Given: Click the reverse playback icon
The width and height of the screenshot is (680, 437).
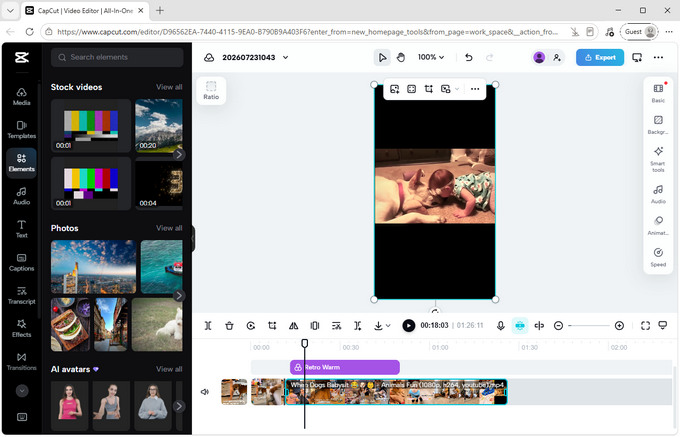Looking at the screenshot, I should click(251, 326).
